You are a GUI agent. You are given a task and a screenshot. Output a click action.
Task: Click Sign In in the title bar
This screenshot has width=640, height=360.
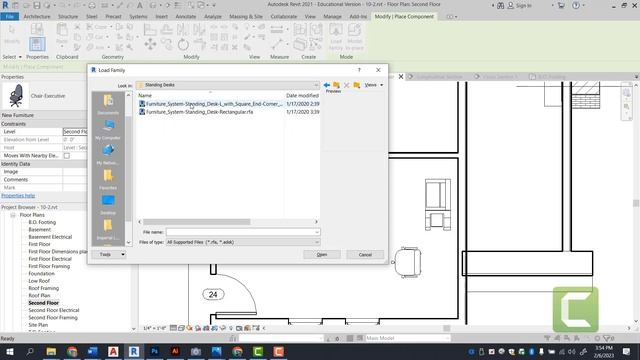coord(520,5)
